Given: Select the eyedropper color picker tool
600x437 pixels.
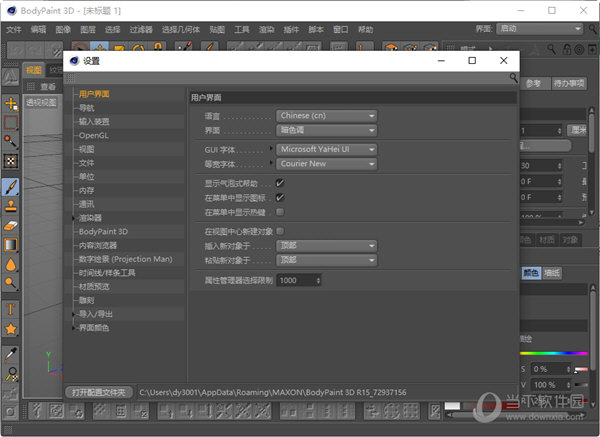Looking at the screenshot, I should click(x=11, y=354).
